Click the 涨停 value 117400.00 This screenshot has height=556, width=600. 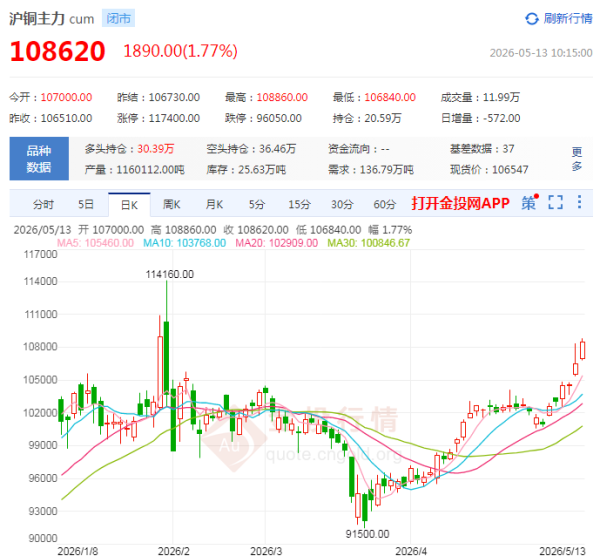[174, 118]
